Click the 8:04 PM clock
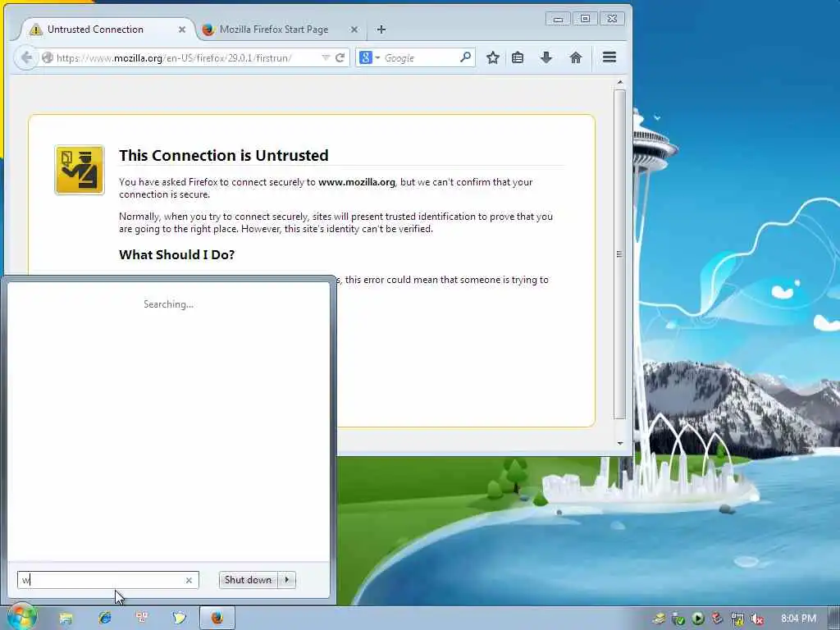The height and width of the screenshot is (630, 840). tap(798, 619)
